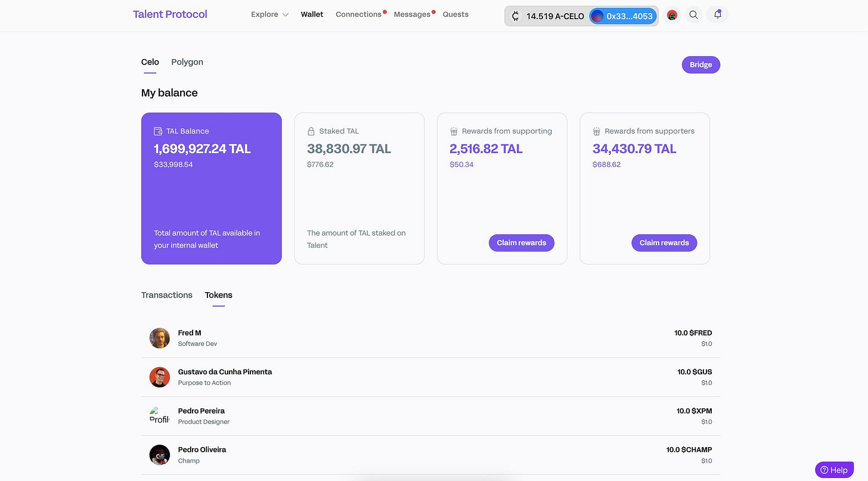Screen dimensions: 868x481
Task: Expand the Explore dropdown menu
Action: tap(269, 14)
